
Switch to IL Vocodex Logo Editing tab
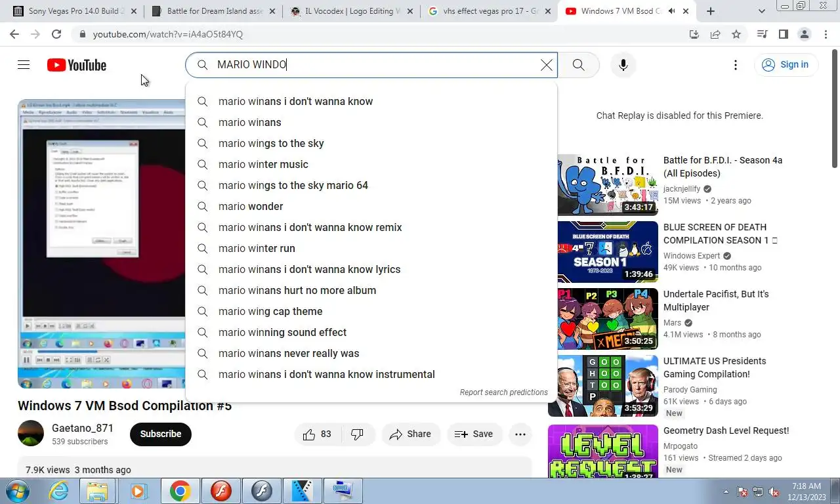tap(351, 11)
